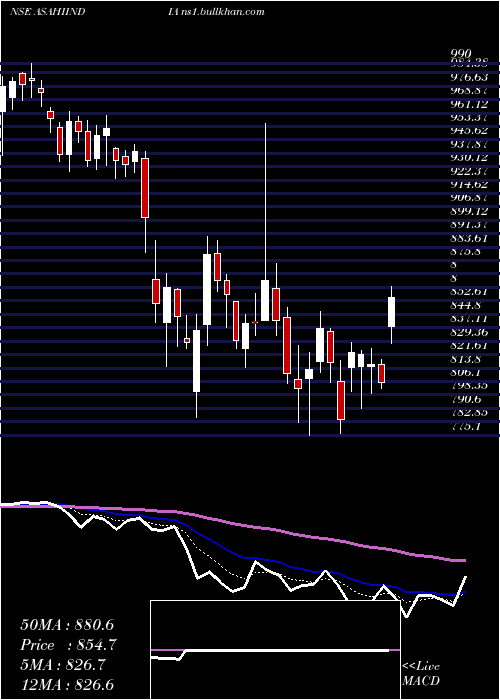Screen dimensions: 500x700
Task: Click the '5MA : 826.7' label
Action: tap(63, 665)
